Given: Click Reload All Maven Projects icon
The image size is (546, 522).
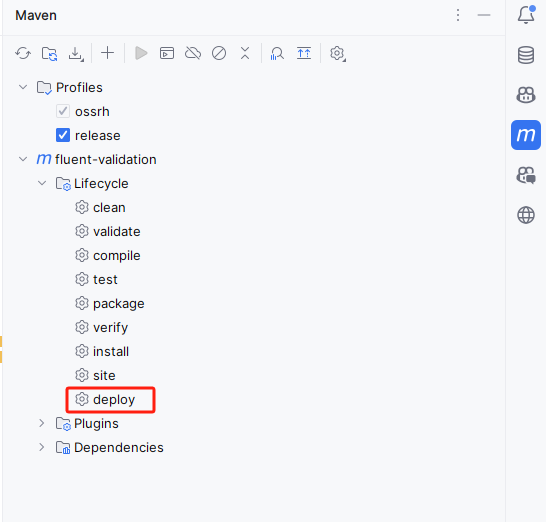Looking at the screenshot, I should [x=23, y=53].
